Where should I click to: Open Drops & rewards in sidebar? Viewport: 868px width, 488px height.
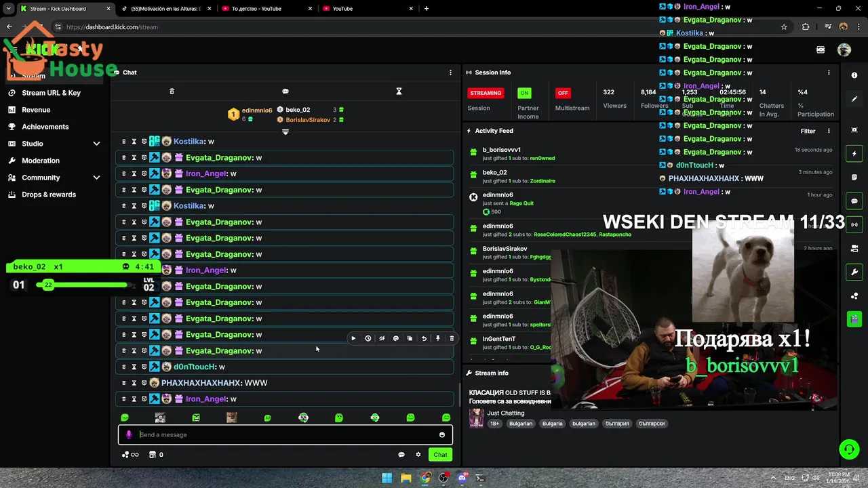49,195
